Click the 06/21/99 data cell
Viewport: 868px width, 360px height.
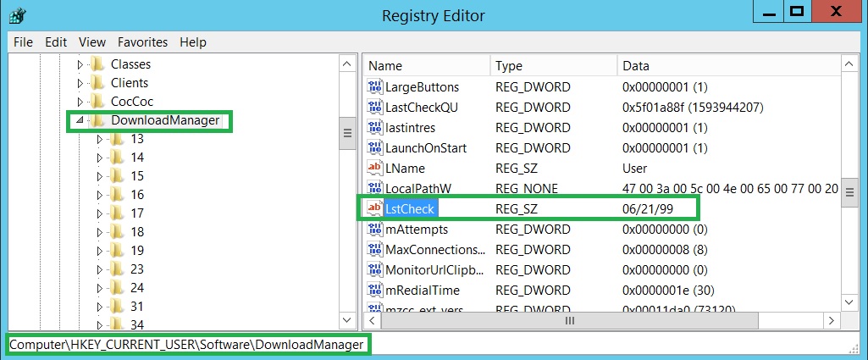tap(650, 208)
